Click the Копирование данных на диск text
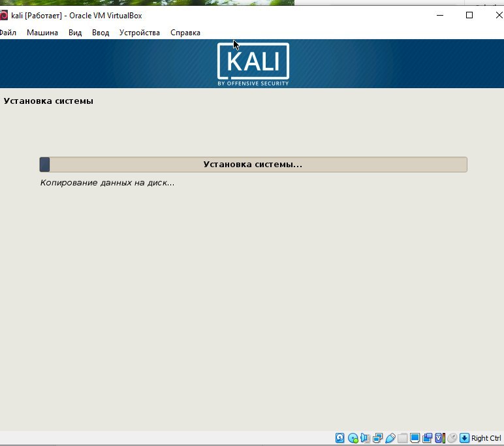The image size is (504, 446). tap(107, 183)
